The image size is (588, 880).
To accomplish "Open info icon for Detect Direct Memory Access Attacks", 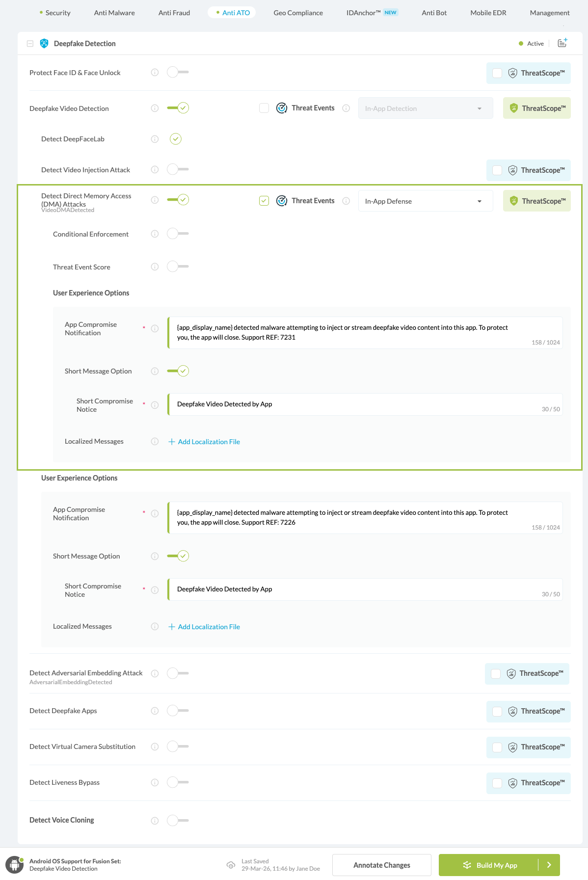I will 155,200.
